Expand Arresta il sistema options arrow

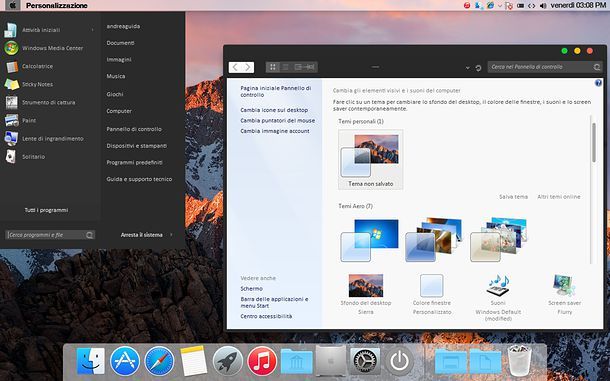click(x=171, y=235)
